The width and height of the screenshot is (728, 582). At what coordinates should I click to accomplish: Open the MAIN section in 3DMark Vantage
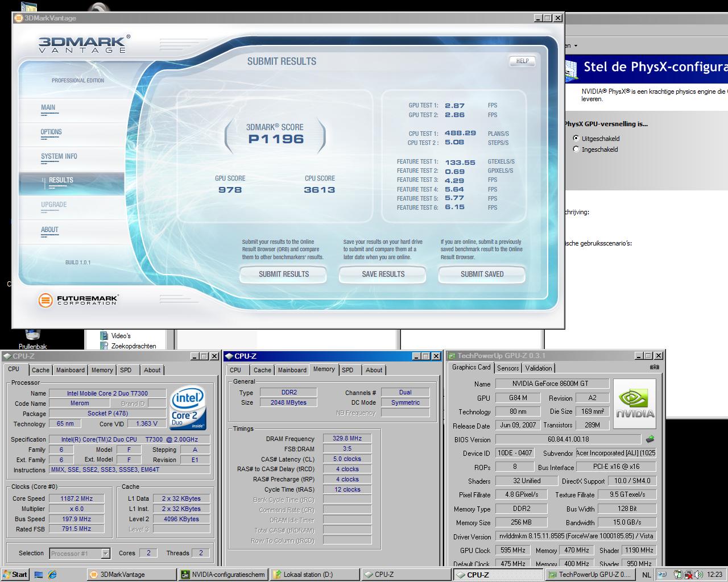[x=48, y=107]
